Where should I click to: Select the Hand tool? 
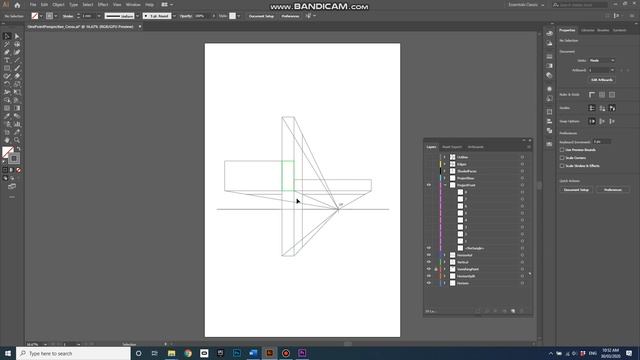pyautogui.click(x=7, y=140)
